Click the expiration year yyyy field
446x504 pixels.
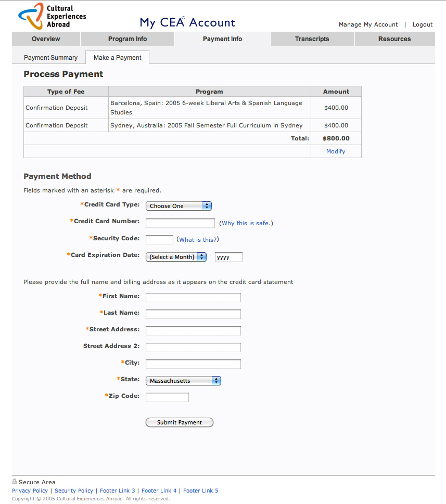pyautogui.click(x=228, y=257)
